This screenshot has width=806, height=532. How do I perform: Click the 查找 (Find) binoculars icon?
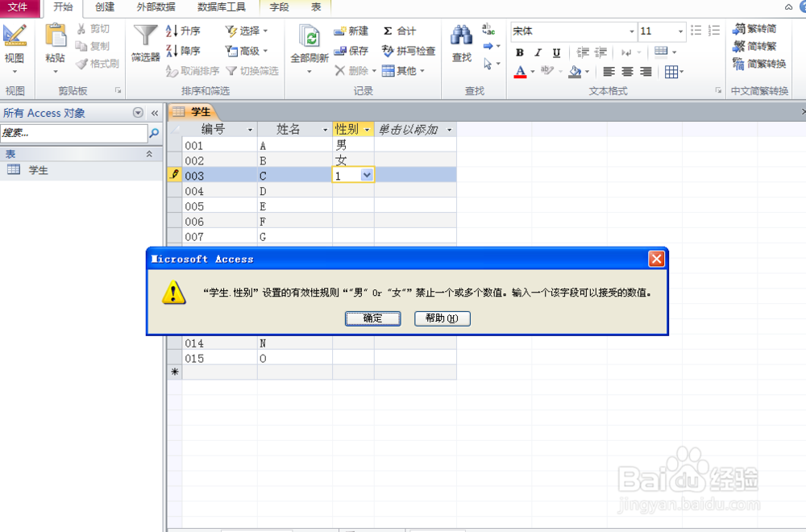point(462,35)
